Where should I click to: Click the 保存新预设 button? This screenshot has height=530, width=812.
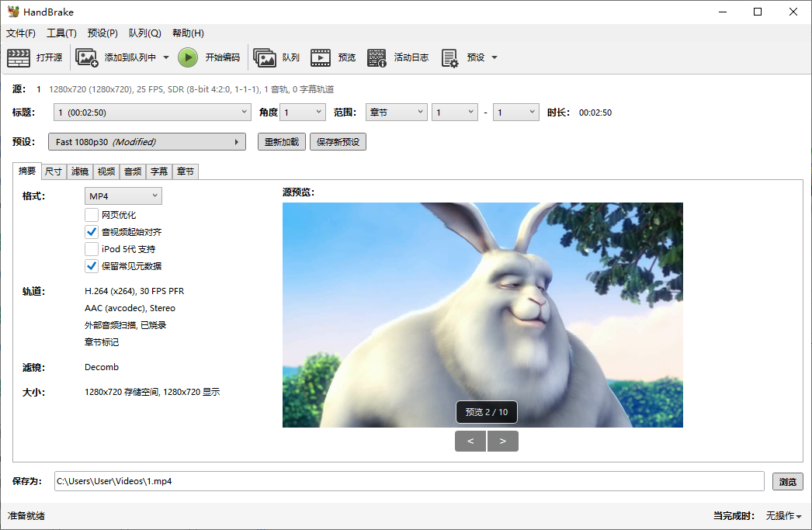pos(338,142)
